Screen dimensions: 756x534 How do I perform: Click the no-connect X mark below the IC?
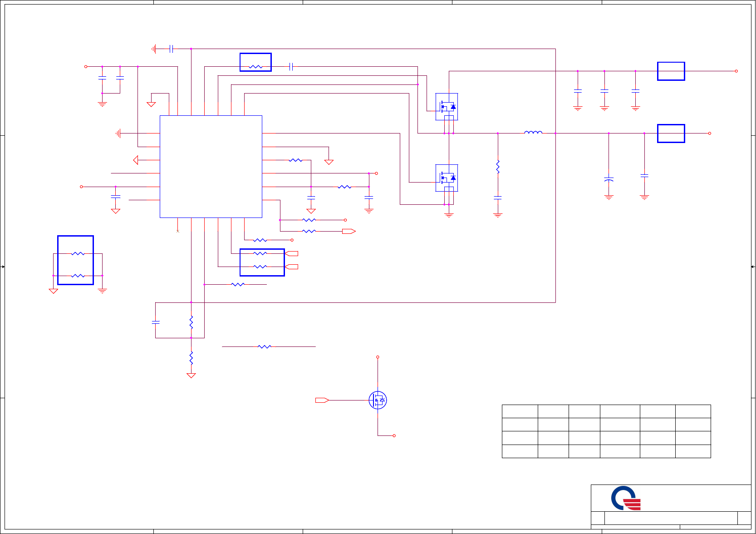(x=177, y=231)
